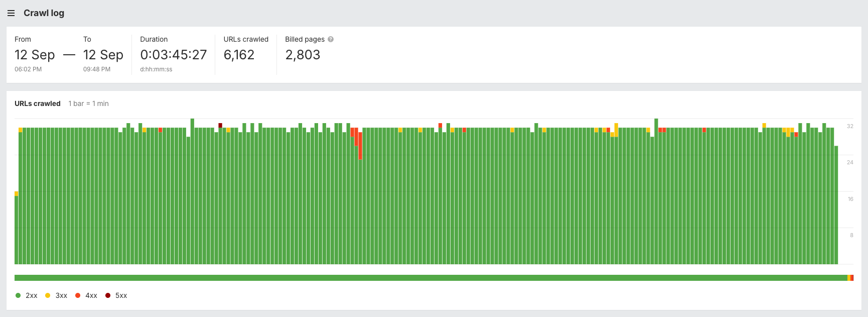Click the green 2xx legend dot
The height and width of the screenshot is (317, 868).
[18, 295]
